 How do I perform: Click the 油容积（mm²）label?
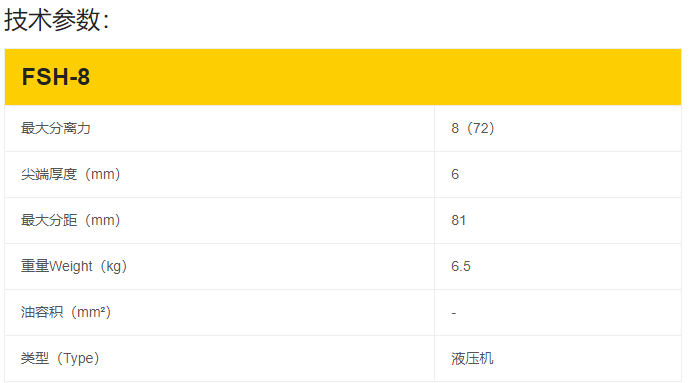66,312
